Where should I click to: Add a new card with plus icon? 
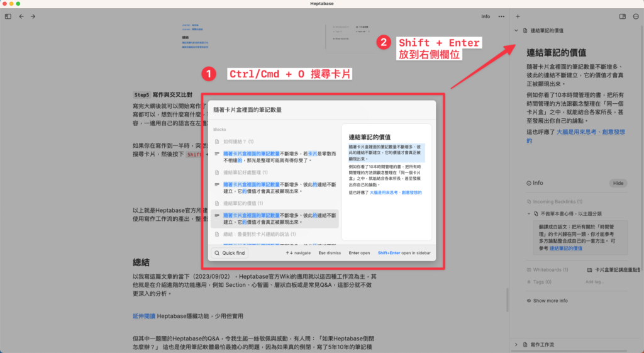(518, 16)
